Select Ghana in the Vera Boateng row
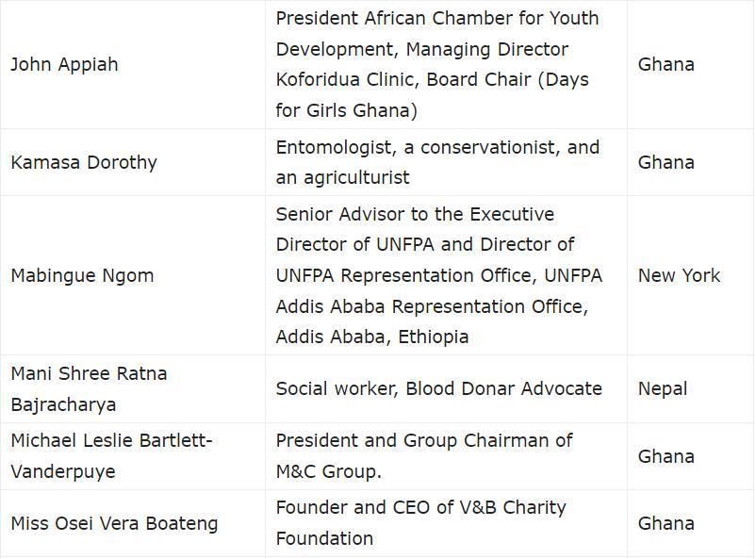 666,523
